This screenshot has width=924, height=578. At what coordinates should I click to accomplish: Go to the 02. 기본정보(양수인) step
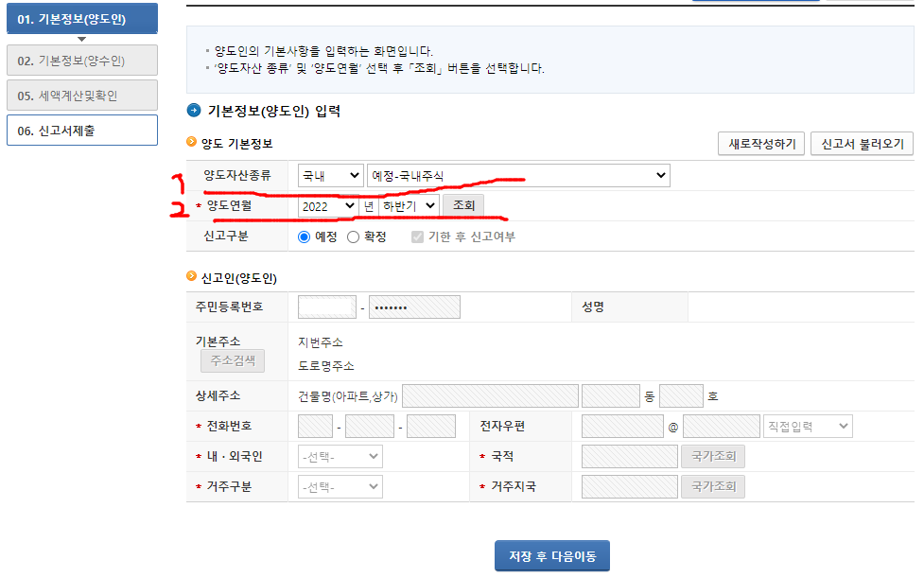point(81,60)
